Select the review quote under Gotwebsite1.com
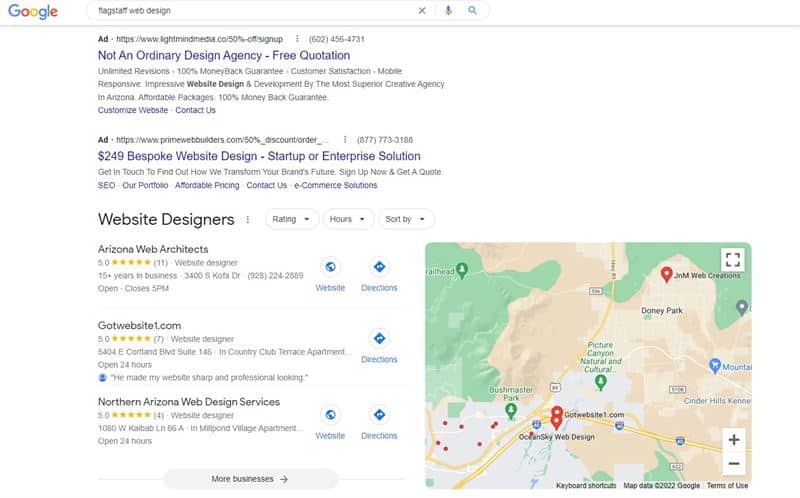 click(209, 378)
